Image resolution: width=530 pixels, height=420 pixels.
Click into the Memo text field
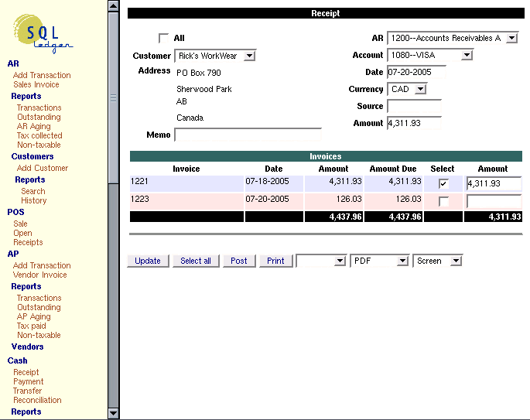click(x=248, y=135)
